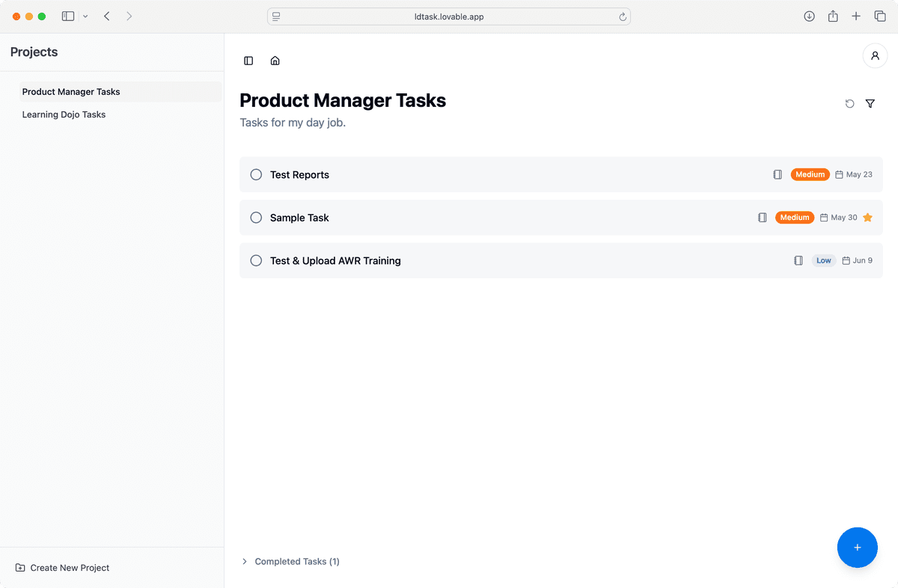The width and height of the screenshot is (898, 588).
Task: Mark Test Reports as complete
Action: coord(256,174)
